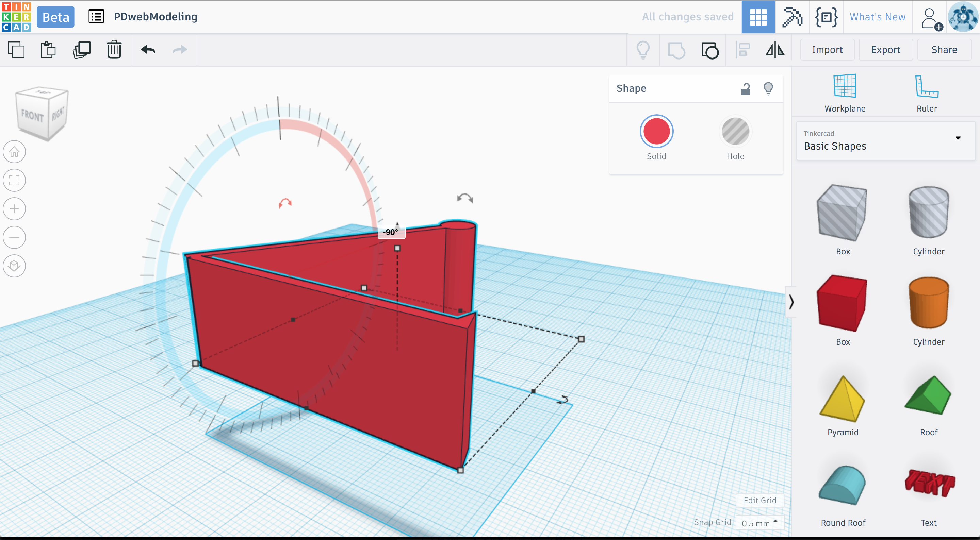Undo the last action
The width and height of the screenshot is (980, 540).
click(148, 50)
